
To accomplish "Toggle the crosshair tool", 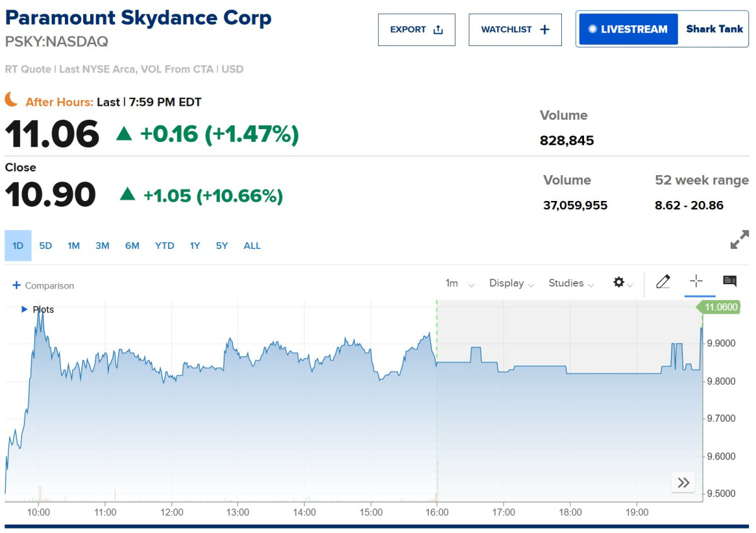I will [x=696, y=281].
